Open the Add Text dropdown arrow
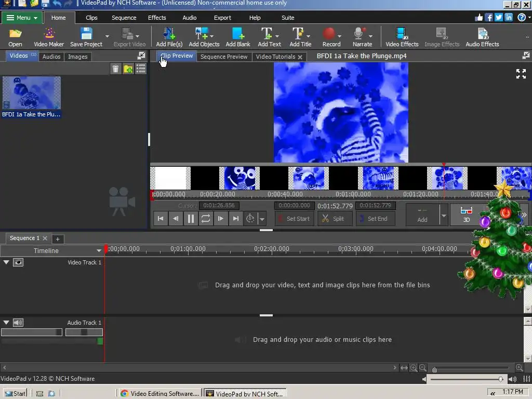The image size is (532, 399). [277, 36]
